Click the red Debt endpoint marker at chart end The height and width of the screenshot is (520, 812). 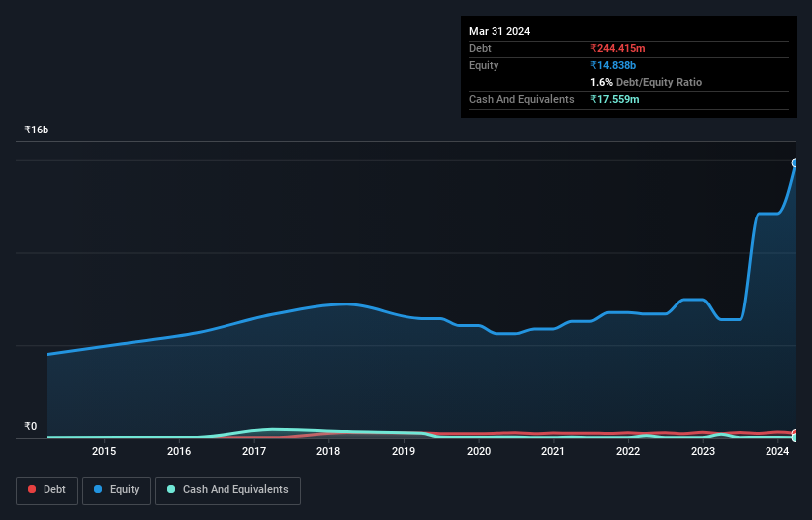click(795, 433)
